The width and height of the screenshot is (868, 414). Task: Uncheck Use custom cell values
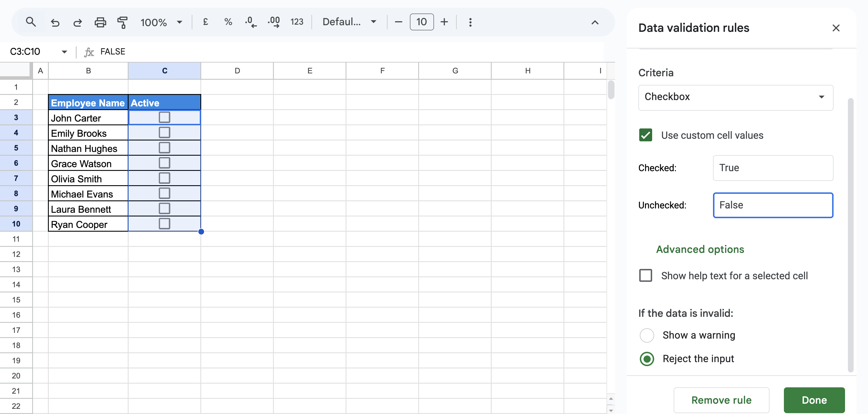tap(646, 135)
